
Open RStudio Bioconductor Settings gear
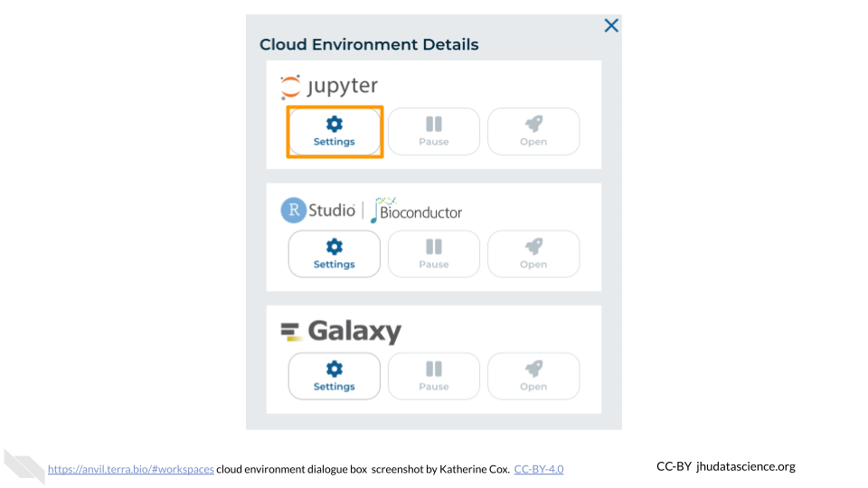click(335, 254)
